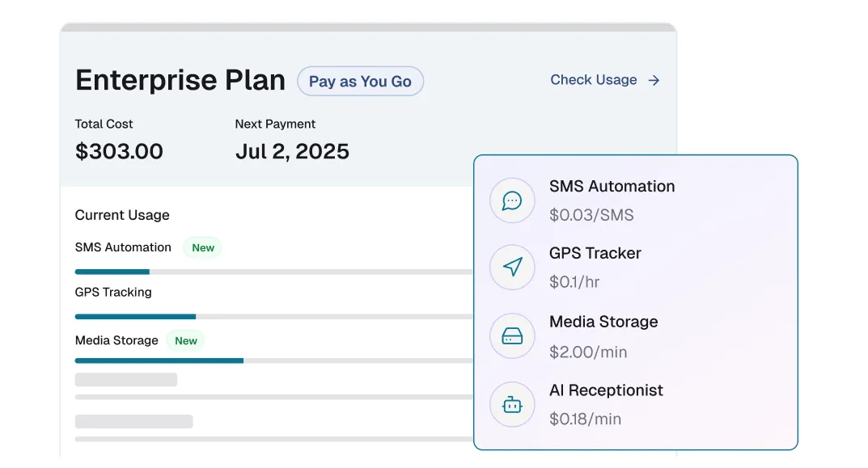Click the $303.00 Total Cost amount
The height and width of the screenshot is (468, 868).
coord(119,151)
